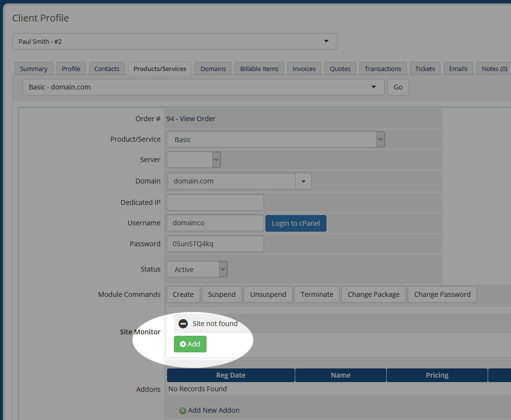Open the Domains tab
Image resolution: width=511 pixels, height=420 pixels.
212,69
